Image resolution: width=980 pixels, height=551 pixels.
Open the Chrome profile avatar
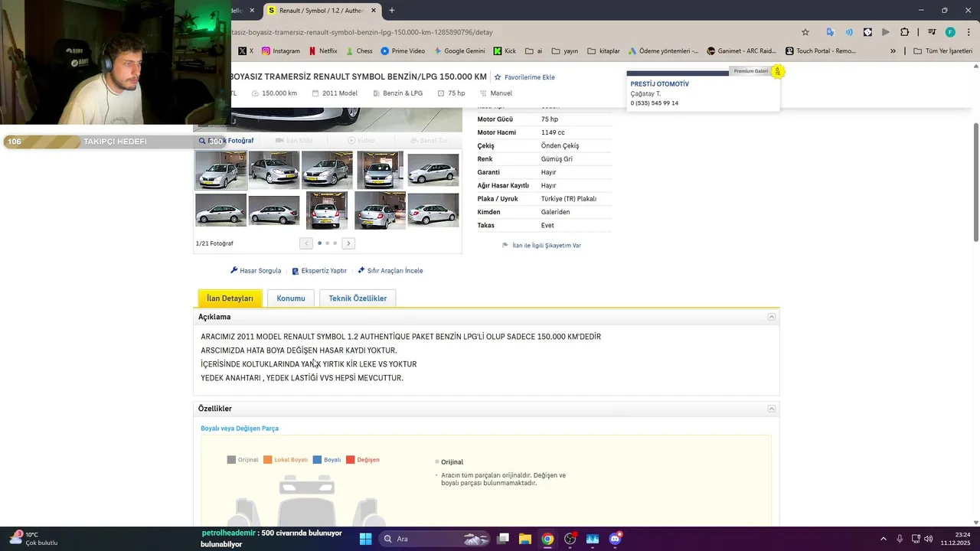tap(950, 32)
